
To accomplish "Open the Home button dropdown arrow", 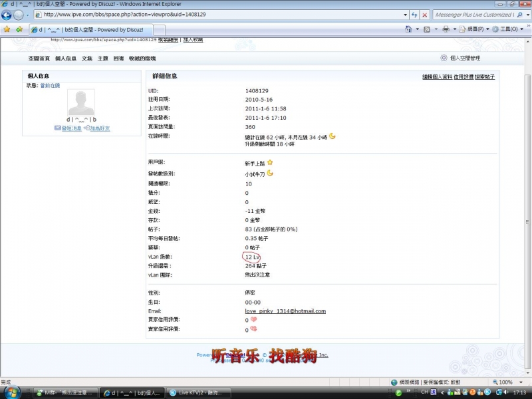I will [418, 29].
